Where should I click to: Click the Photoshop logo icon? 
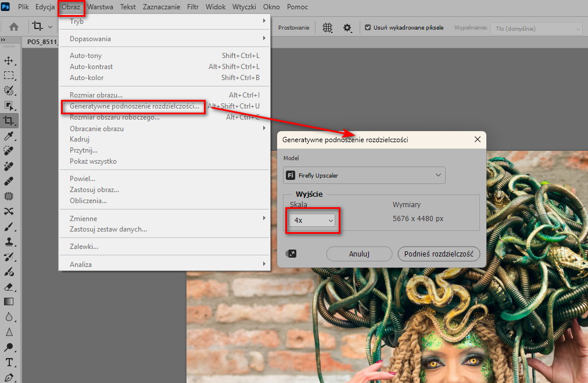[x=5, y=7]
